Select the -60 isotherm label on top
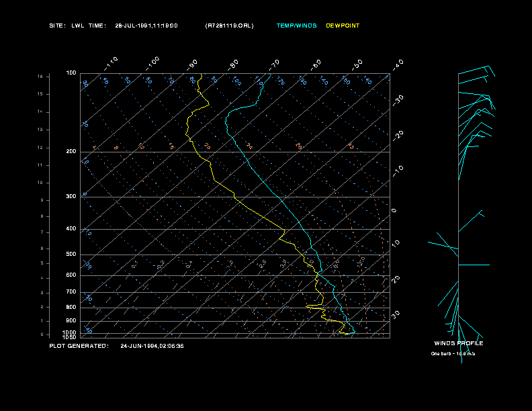 pos(316,65)
